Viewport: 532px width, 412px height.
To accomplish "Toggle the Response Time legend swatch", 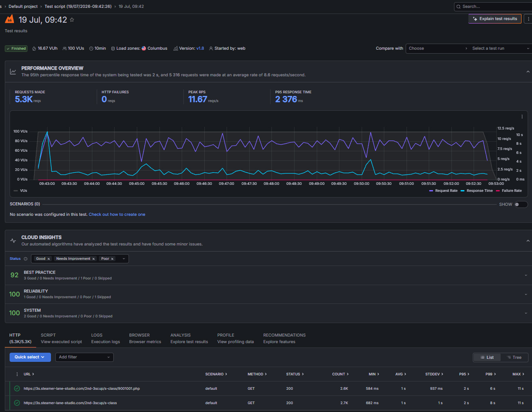I will (463, 191).
